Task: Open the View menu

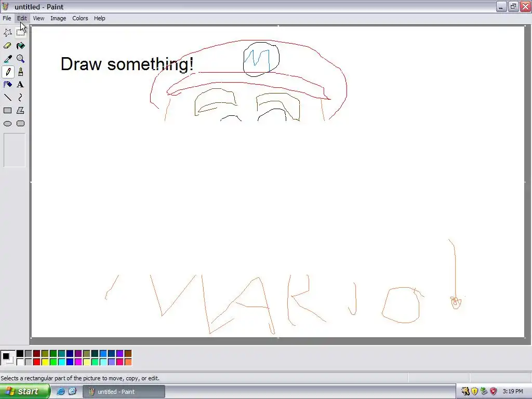Action: pos(38,18)
